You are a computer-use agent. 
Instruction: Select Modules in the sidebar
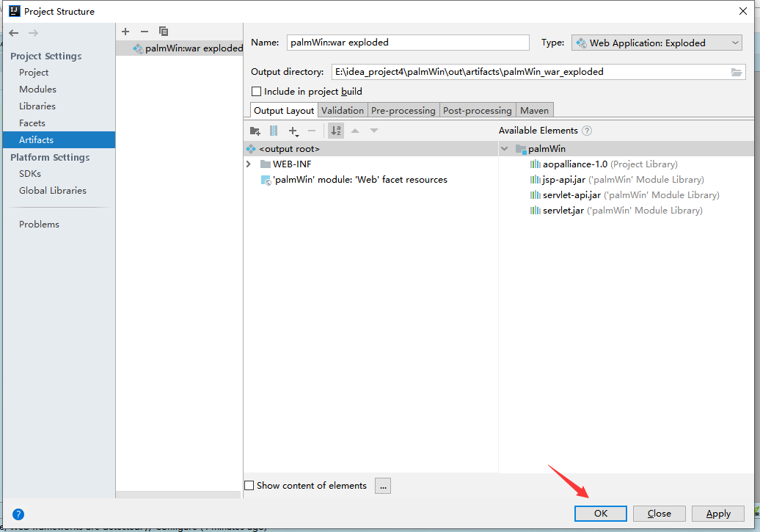point(38,90)
